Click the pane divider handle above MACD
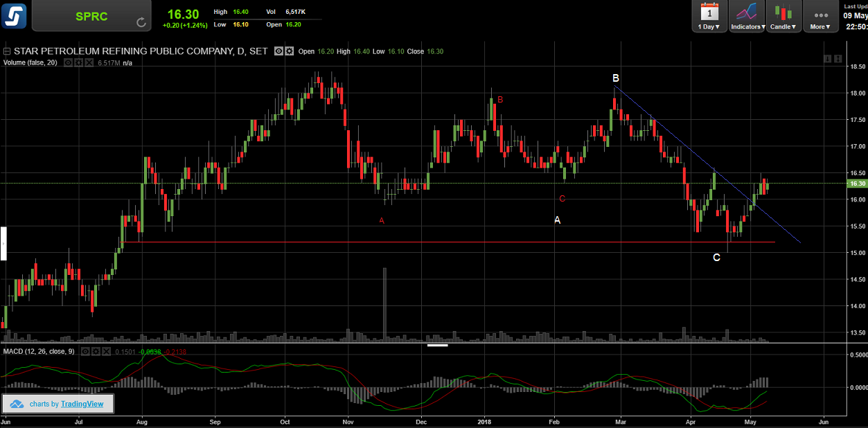868x428 pixels. click(x=438, y=344)
